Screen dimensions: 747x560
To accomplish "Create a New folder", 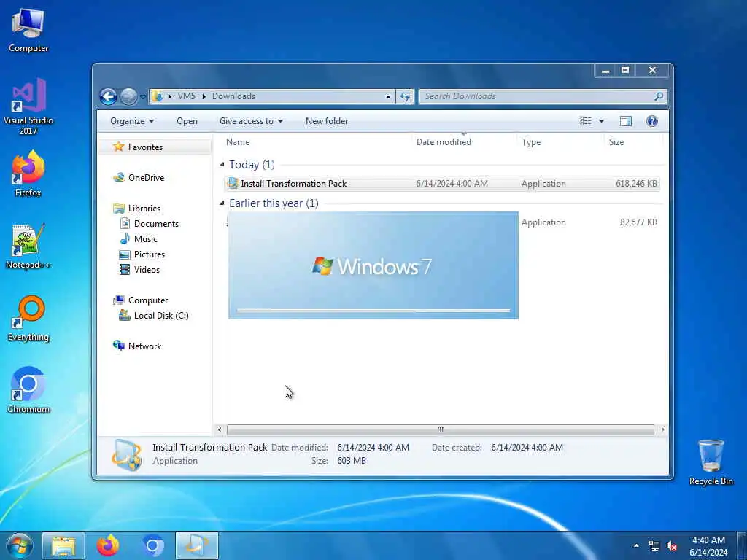I will click(x=327, y=121).
